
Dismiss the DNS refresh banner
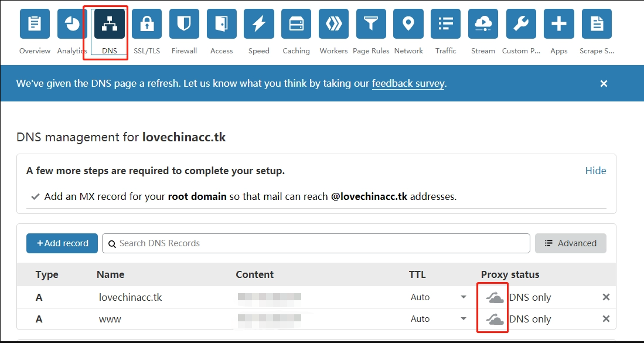[x=604, y=84]
